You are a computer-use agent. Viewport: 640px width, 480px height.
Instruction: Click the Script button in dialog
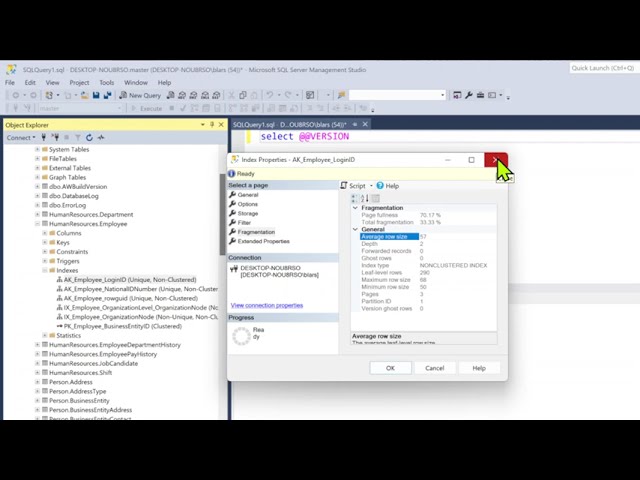point(353,186)
